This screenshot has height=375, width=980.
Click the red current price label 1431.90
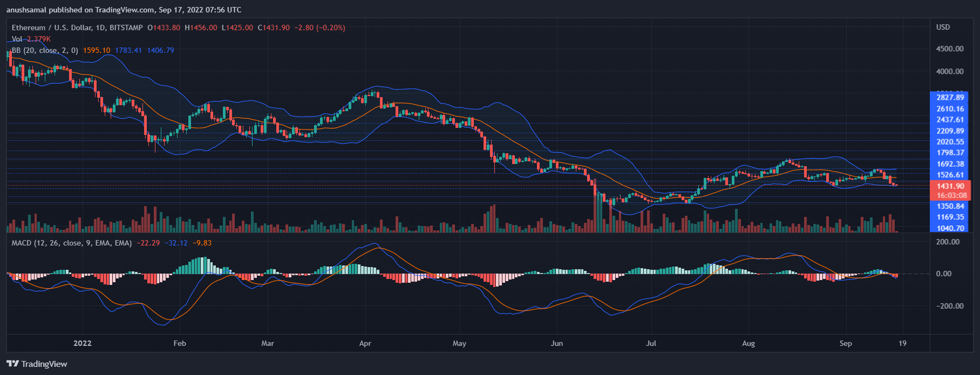point(950,186)
